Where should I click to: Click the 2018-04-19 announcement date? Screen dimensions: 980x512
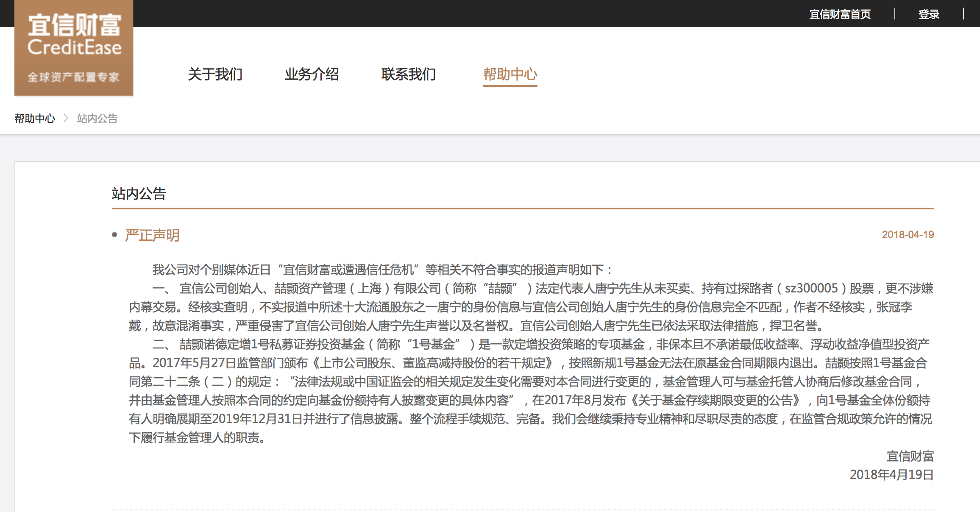pos(908,235)
